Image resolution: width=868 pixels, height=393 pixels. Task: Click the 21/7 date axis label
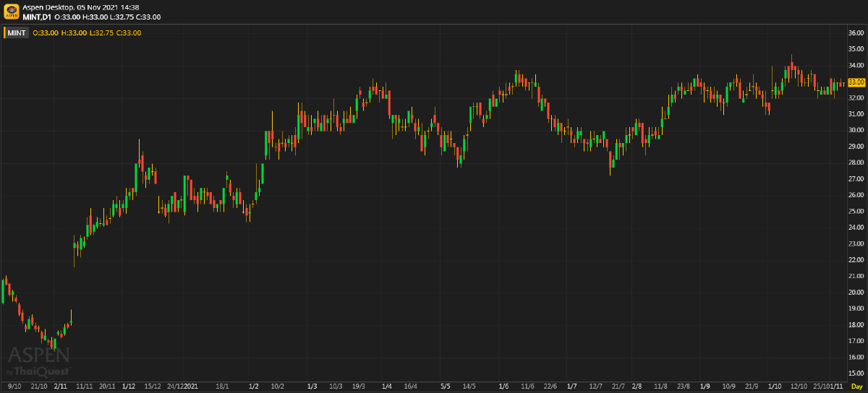(618, 387)
